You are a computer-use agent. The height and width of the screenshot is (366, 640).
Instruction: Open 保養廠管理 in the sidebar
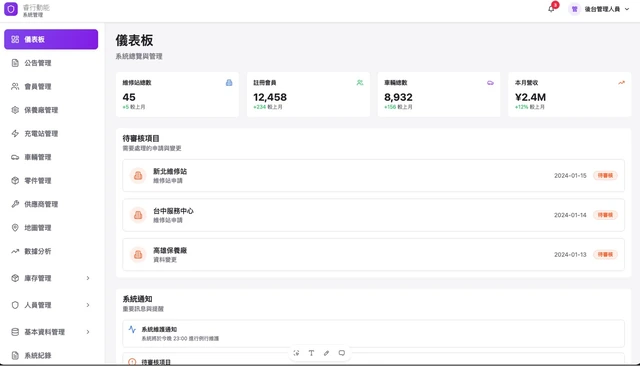(x=51, y=110)
